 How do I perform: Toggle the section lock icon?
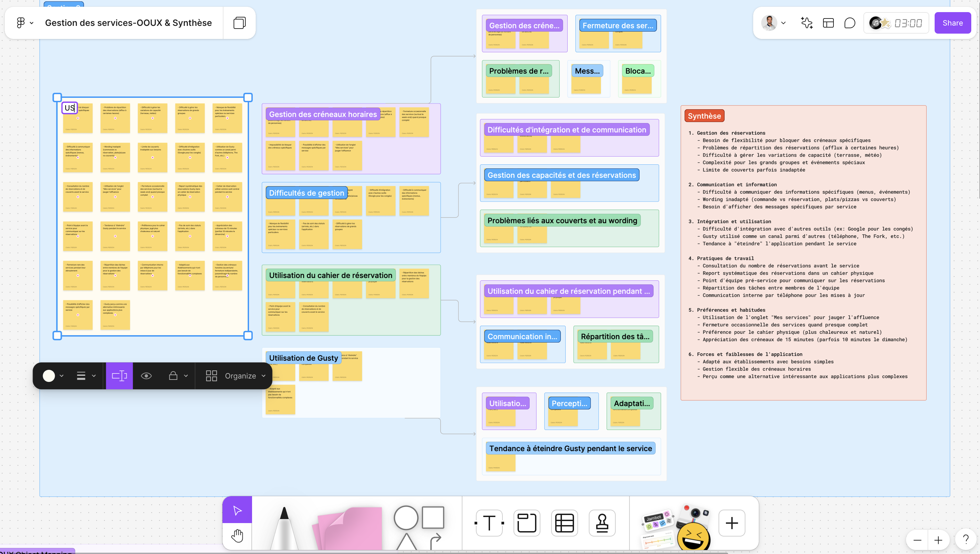tap(173, 376)
